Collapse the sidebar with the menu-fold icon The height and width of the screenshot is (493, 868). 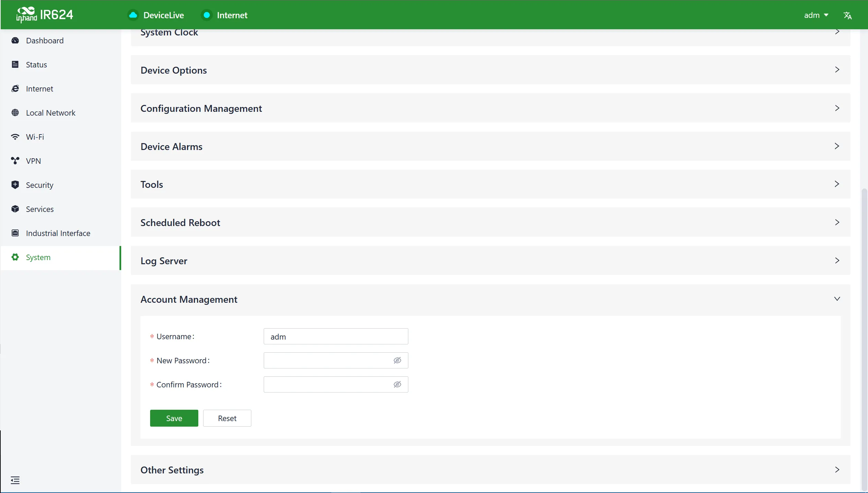point(15,480)
